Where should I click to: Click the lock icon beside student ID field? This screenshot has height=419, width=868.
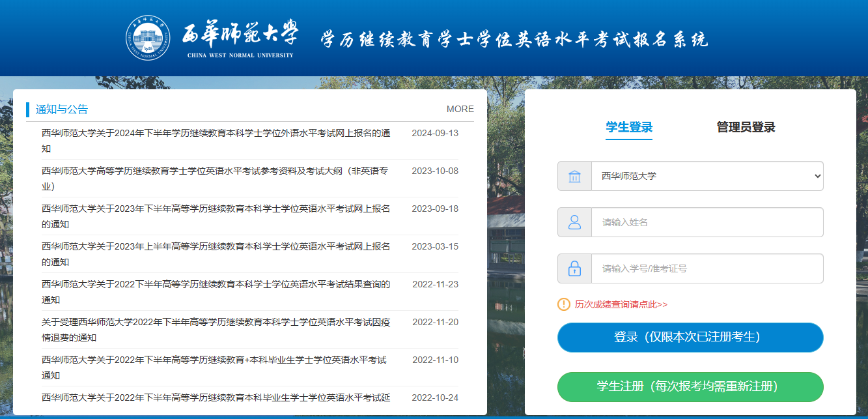coord(574,268)
